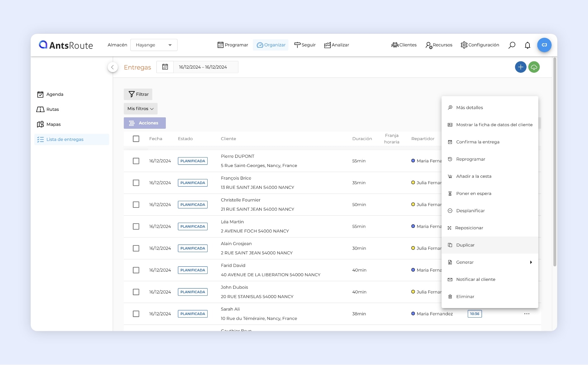This screenshot has height=365, width=588.
Task: Expand the Generar submenu
Action: click(x=490, y=262)
